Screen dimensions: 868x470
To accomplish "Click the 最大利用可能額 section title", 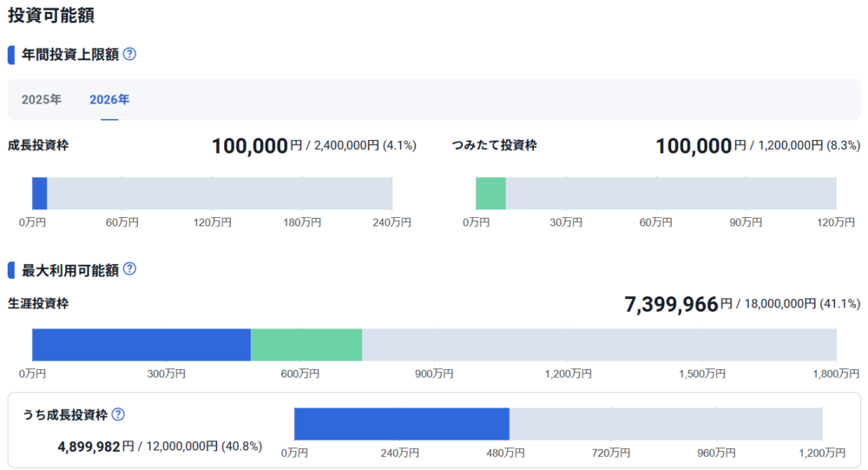I will [x=70, y=270].
